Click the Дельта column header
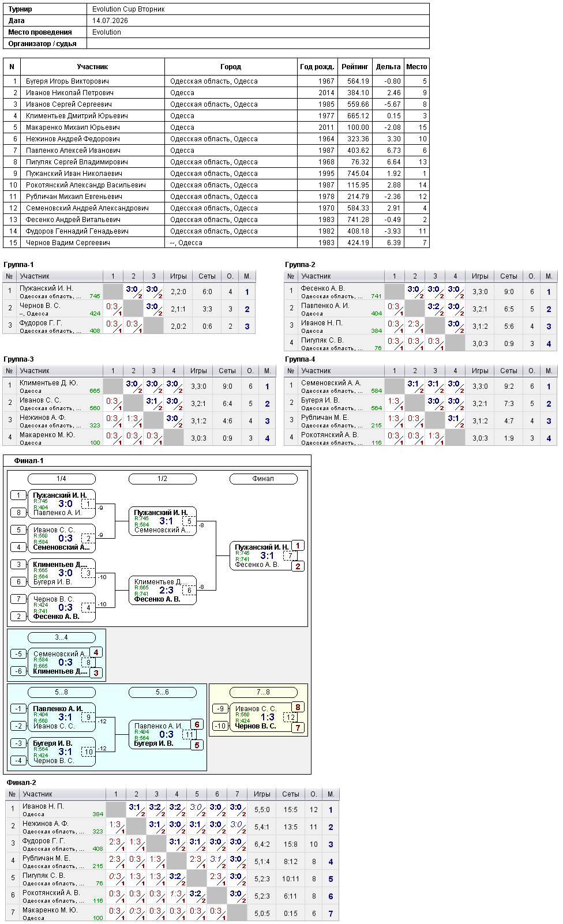 388,67
